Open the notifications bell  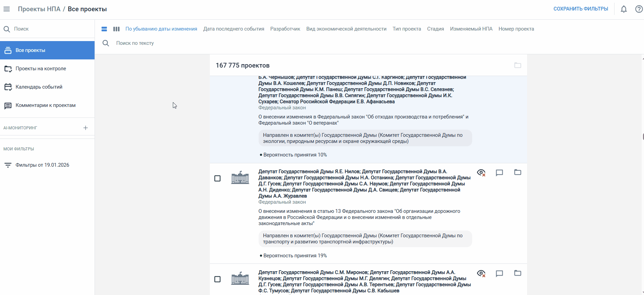click(624, 9)
